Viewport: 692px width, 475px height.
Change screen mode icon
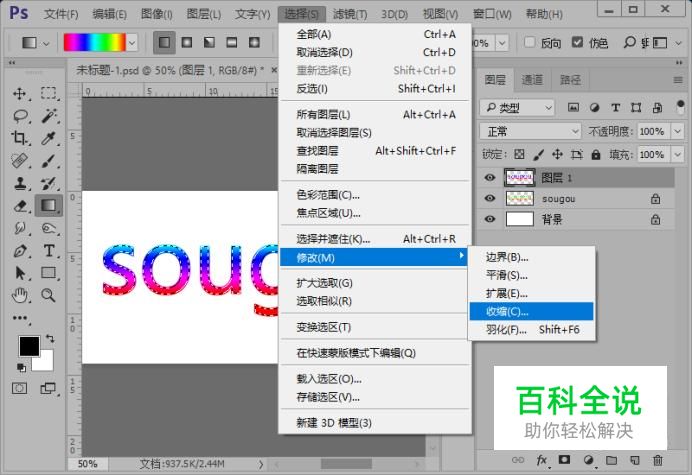pos(48,388)
